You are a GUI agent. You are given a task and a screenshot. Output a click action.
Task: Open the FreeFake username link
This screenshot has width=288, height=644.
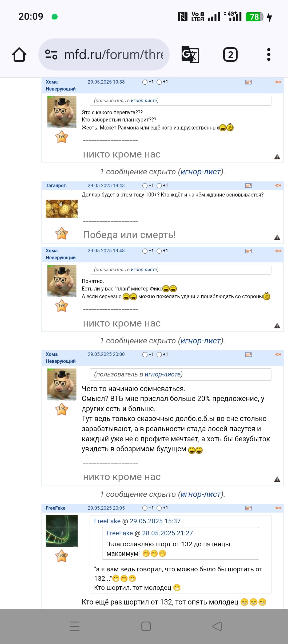pos(55,508)
